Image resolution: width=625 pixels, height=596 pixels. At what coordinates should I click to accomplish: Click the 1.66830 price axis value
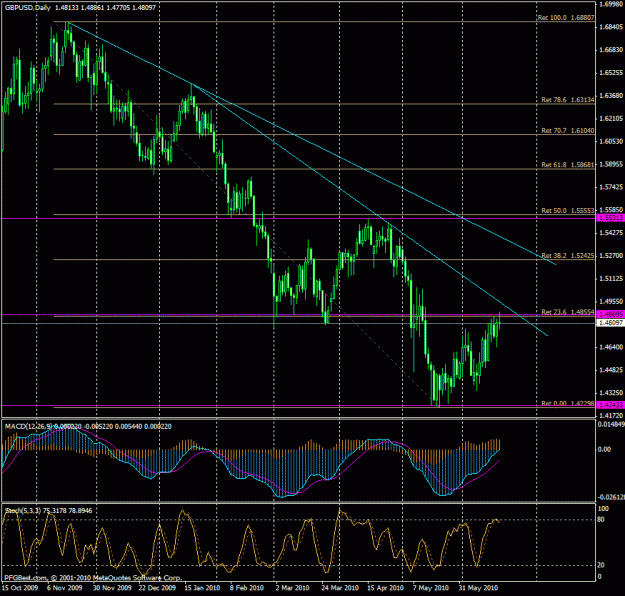pyautogui.click(x=611, y=49)
